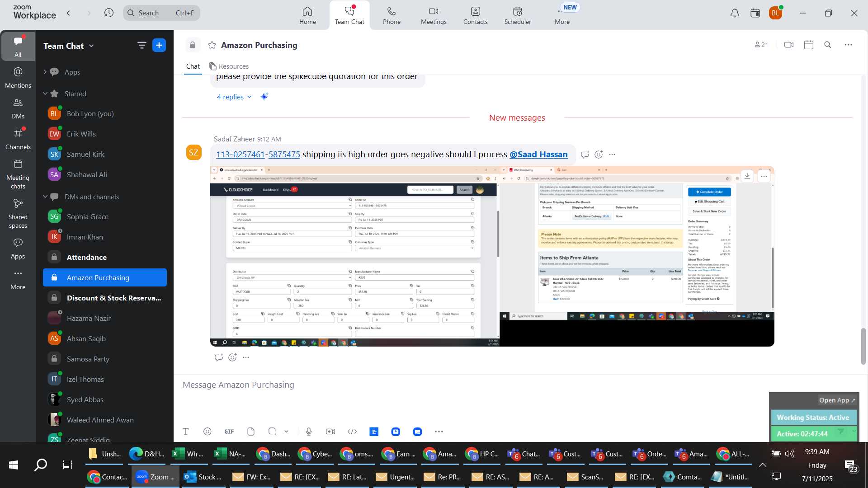Image resolution: width=868 pixels, height=488 pixels.
Task: Open chat with Samuel Kirk
Action: coord(105,154)
